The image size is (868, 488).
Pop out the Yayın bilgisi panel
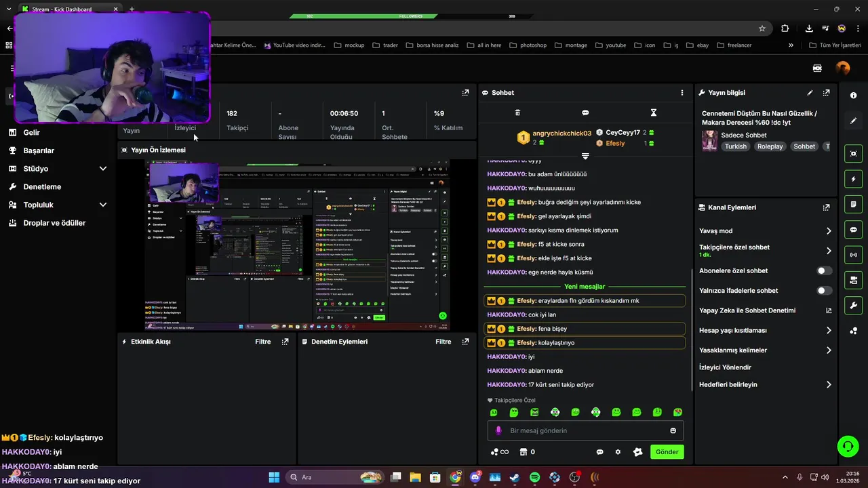pyautogui.click(x=826, y=93)
